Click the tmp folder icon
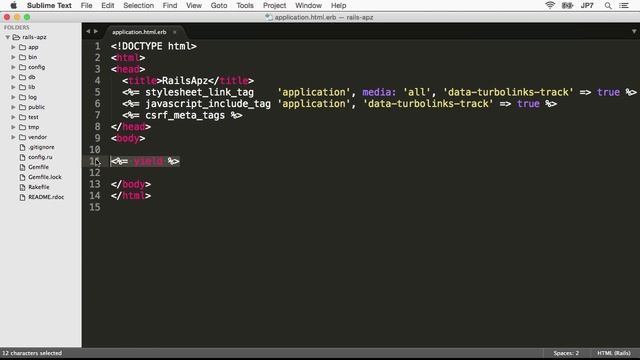This screenshot has width=640, height=360. coord(22,127)
